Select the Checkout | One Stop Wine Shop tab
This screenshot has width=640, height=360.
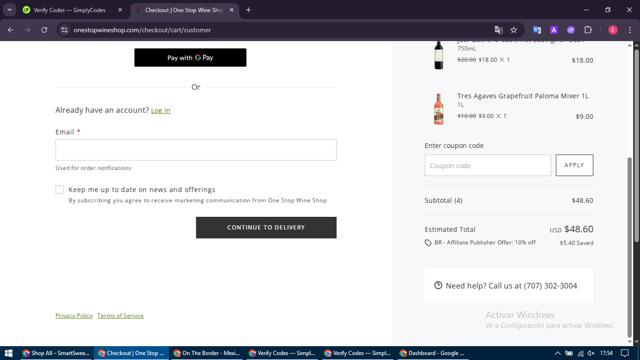(184, 10)
